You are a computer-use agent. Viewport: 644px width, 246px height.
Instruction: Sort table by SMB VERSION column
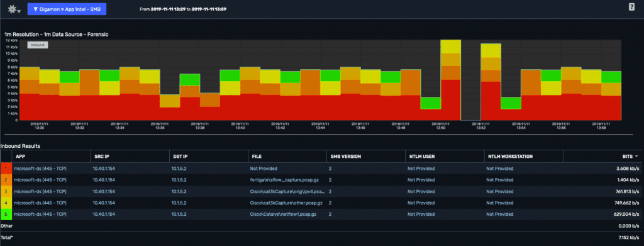point(346,157)
